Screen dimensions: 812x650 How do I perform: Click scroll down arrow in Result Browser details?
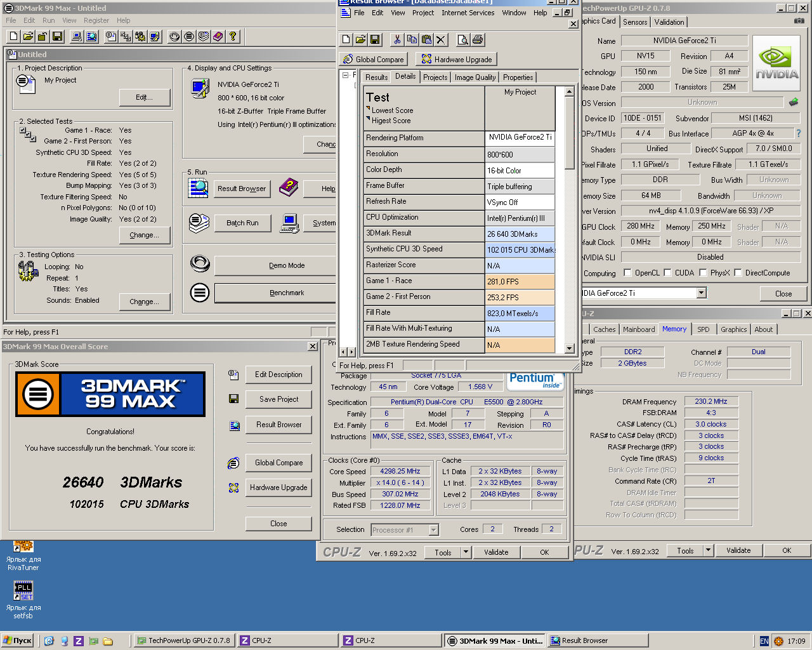click(x=569, y=347)
